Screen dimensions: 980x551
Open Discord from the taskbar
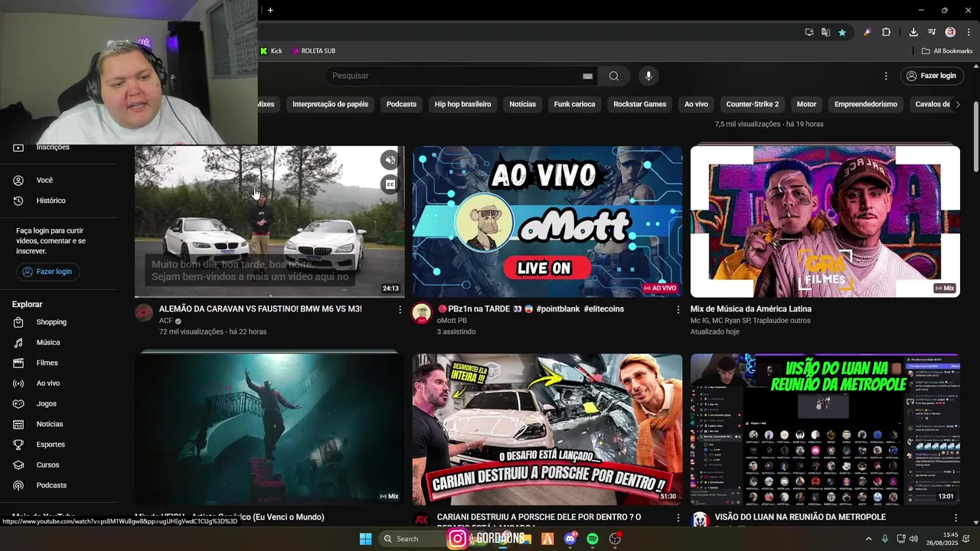(570, 539)
